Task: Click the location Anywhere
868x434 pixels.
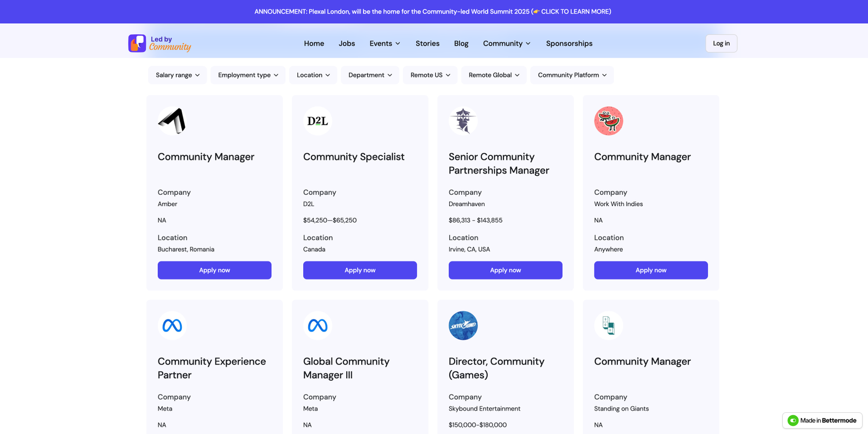Action: [x=608, y=250]
